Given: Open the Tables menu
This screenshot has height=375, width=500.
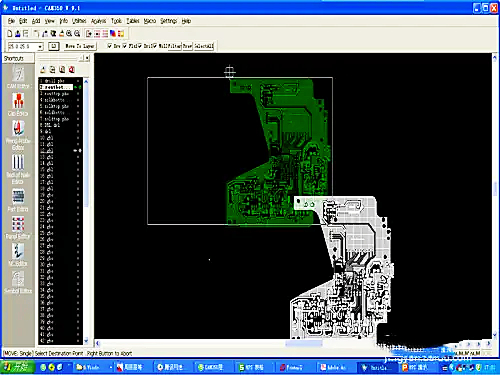Looking at the screenshot, I should (x=133, y=21).
